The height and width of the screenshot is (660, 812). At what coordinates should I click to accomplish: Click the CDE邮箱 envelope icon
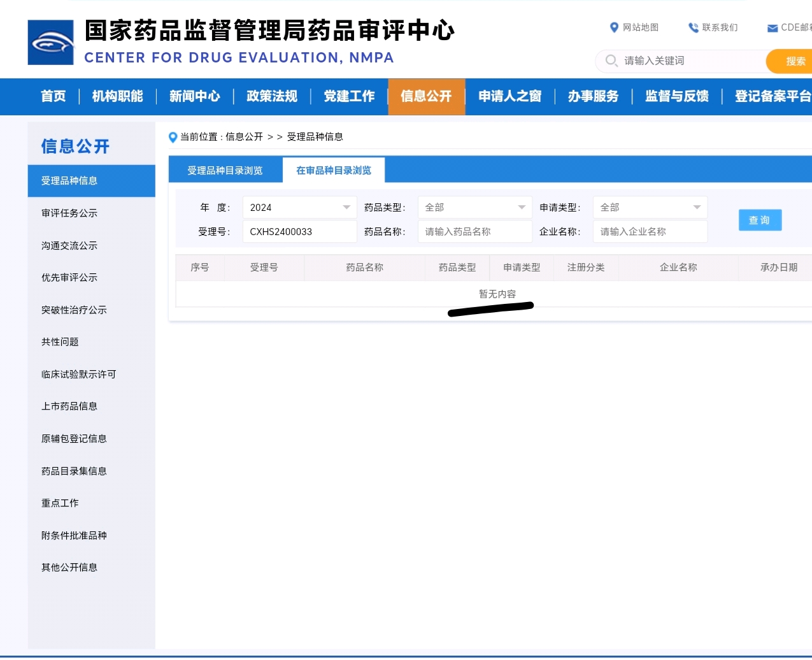coord(773,28)
